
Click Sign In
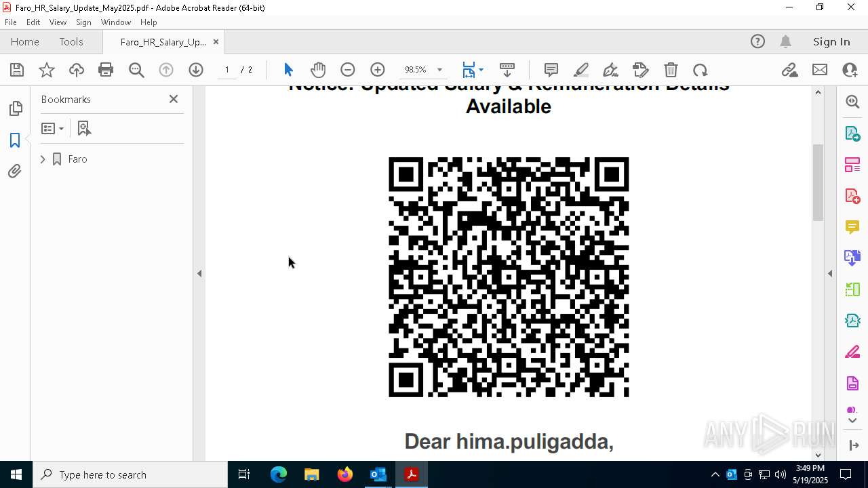pos(831,41)
